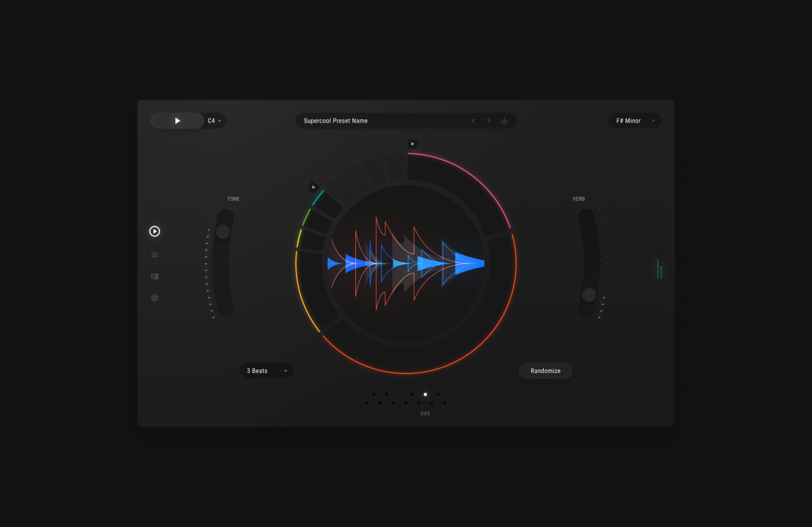Screen dimensions: 812x527
Task: Open the list menu icon in sidebar
Action: 154,255
